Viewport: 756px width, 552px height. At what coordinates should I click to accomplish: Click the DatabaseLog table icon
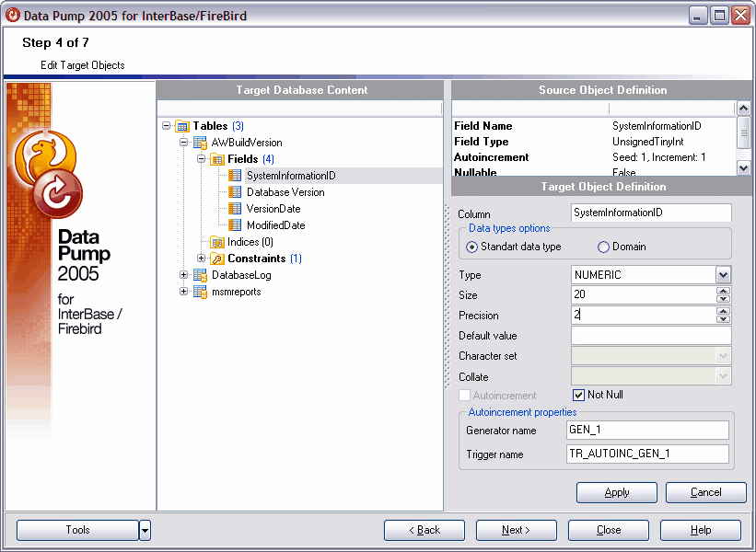pyautogui.click(x=200, y=275)
